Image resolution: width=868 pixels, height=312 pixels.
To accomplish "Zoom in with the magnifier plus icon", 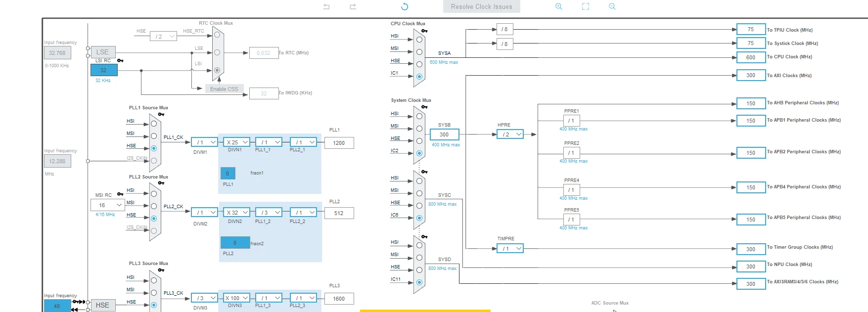I will [559, 6].
